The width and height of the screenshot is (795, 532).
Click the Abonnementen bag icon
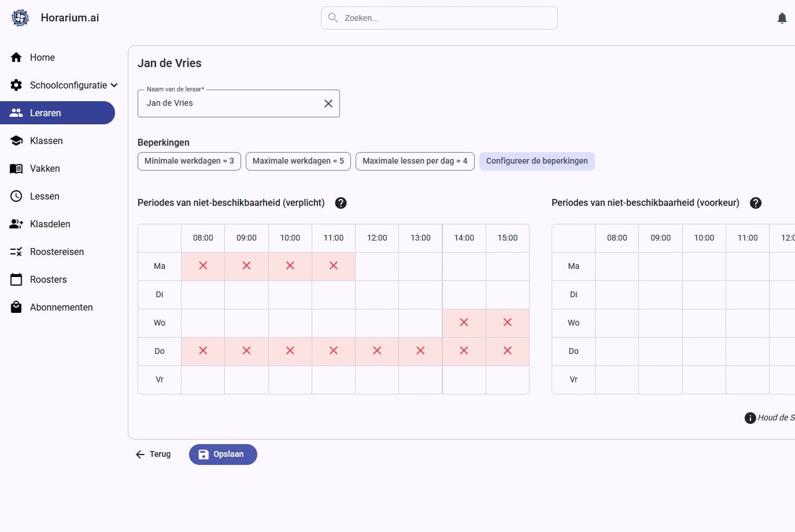(x=16, y=307)
